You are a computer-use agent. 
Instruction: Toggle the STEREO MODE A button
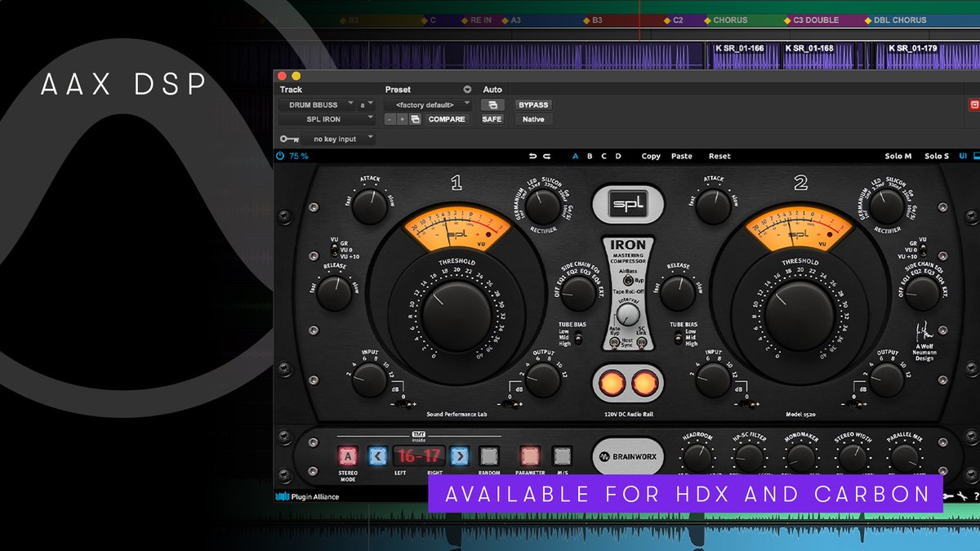coord(348,455)
